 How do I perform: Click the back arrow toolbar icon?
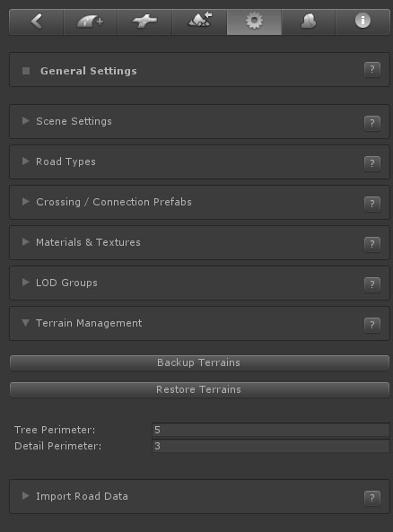[36, 22]
